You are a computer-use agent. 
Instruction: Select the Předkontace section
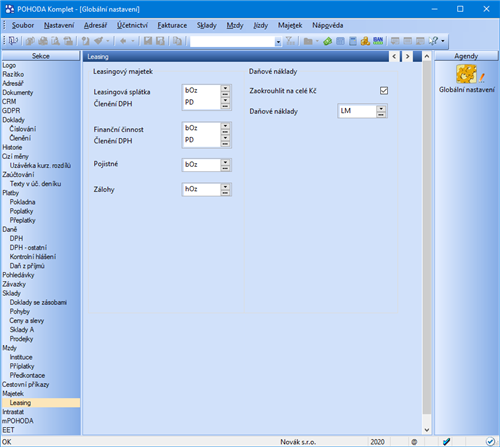[x=27, y=375]
